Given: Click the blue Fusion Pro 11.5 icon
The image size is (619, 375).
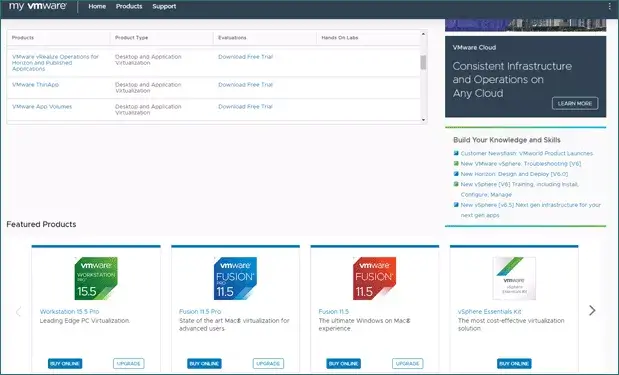Looking at the screenshot, I should 235,278.
